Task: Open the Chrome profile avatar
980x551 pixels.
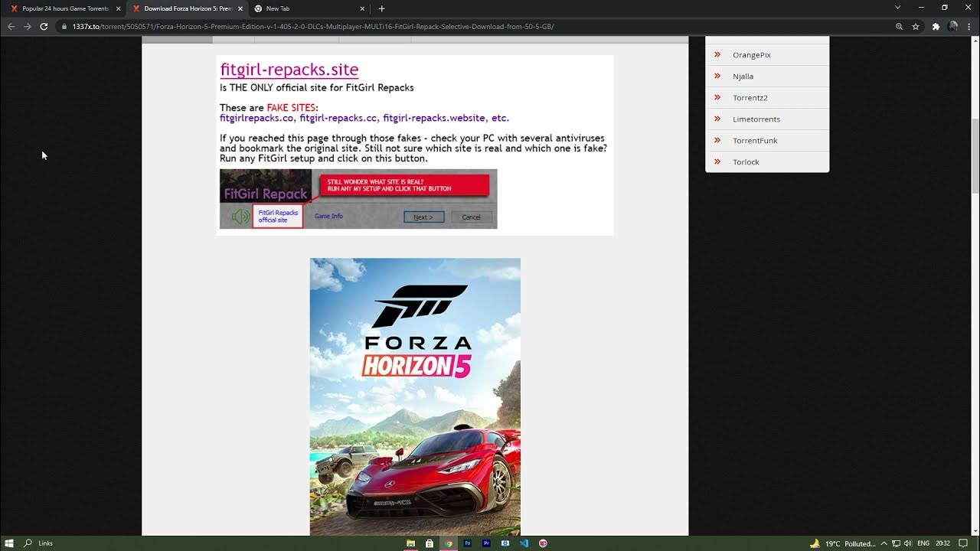Action: pos(952,26)
